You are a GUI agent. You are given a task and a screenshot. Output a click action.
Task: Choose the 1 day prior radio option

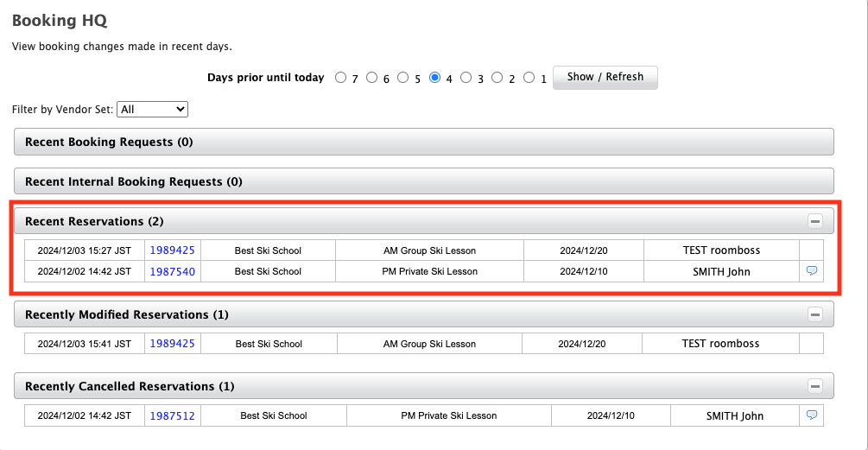pyautogui.click(x=529, y=78)
